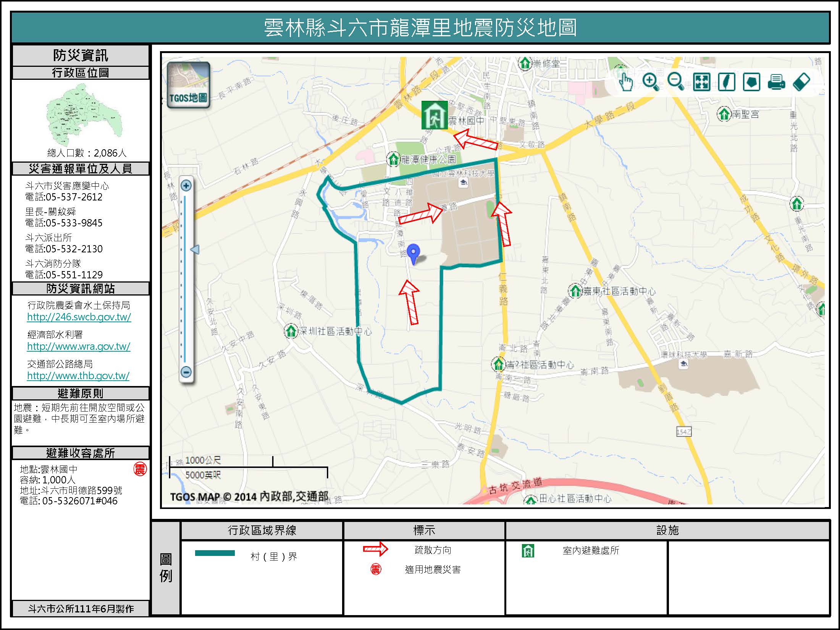Image resolution: width=840 pixels, height=630 pixels.
Task: Click the 斗六市公所111年6月製作 footer text
Action: tap(81, 609)
